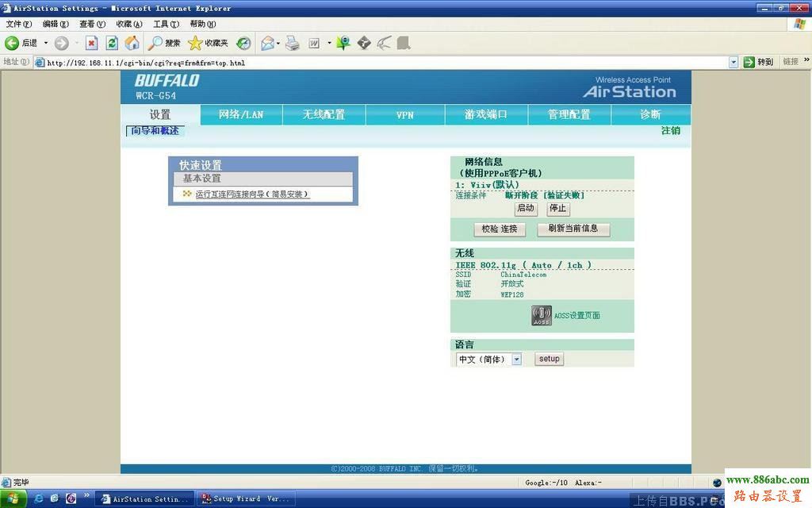Image resolution: width=812 pixels, height=508 pixels.
Task: Open Favorites (收藏夹) star icon
Action: 208,43
